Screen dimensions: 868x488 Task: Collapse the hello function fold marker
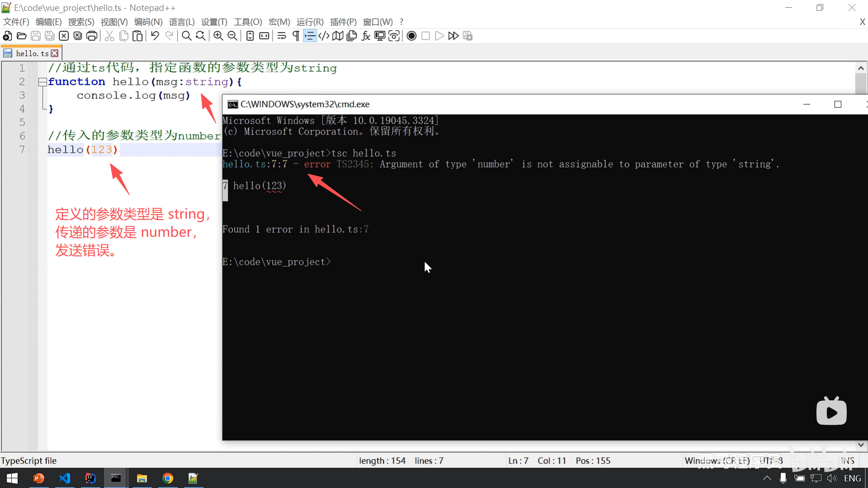click(42, 82)
